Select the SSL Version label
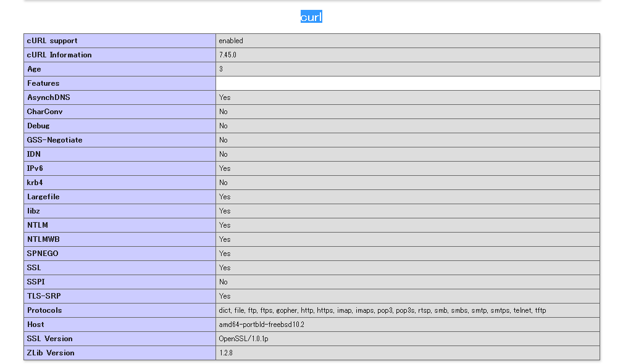This screenshot has height=364, width=623. pos(49,339)
